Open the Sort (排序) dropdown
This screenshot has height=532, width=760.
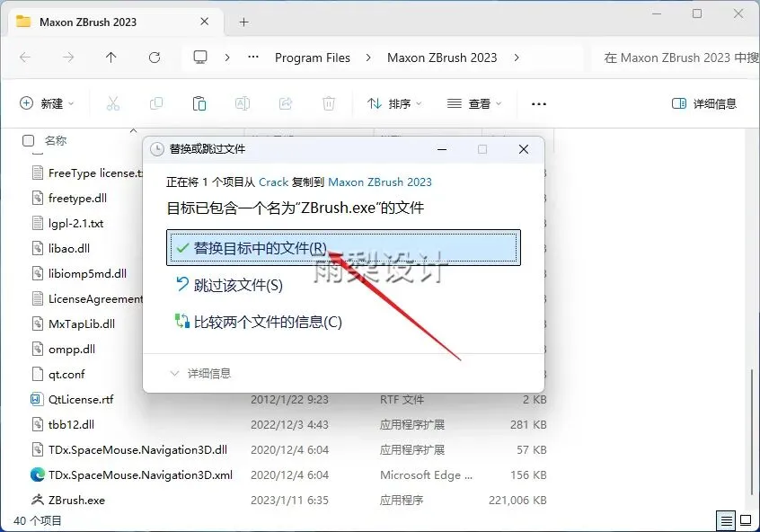[394, 103]
